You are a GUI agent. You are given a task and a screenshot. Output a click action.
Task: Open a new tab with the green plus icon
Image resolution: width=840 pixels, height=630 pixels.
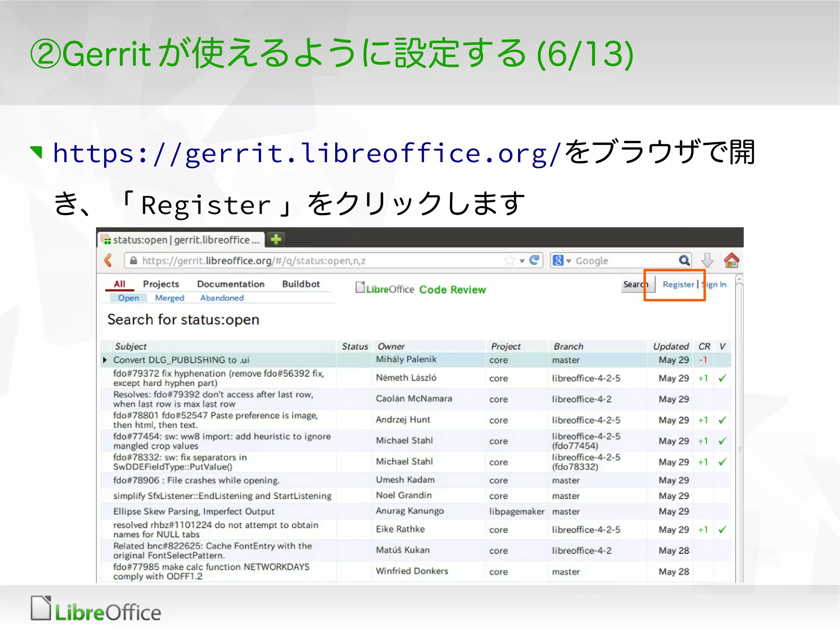click(276, 239)
